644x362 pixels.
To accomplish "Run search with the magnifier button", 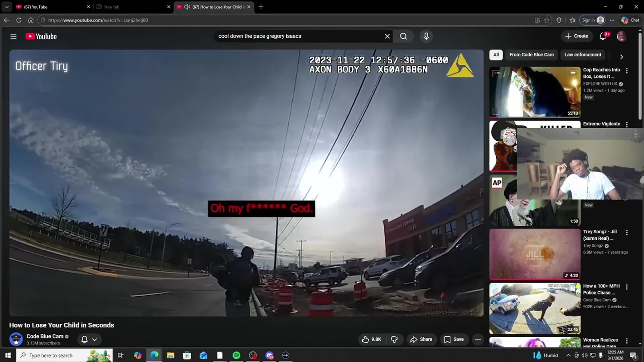I will pos(404,36).
